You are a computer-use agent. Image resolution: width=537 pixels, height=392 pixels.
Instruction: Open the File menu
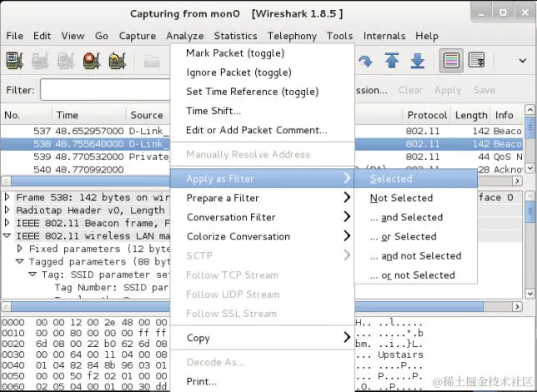tap(15, 36)
